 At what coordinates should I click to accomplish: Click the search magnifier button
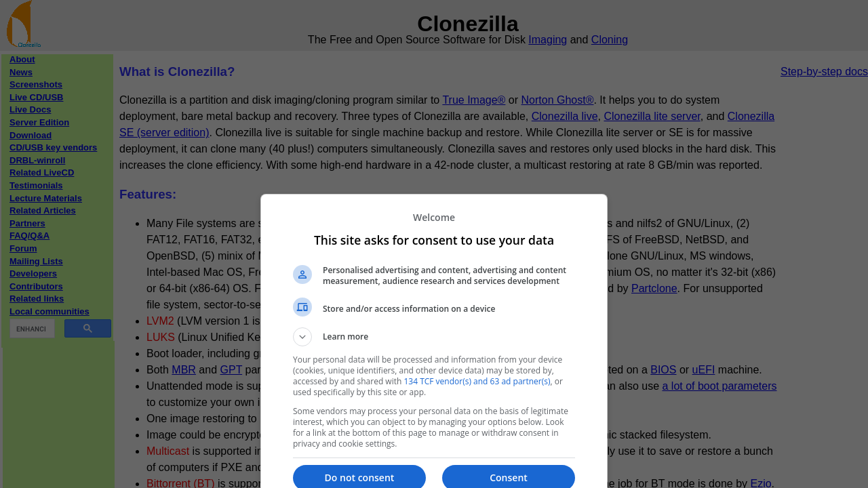click(87, 329)
